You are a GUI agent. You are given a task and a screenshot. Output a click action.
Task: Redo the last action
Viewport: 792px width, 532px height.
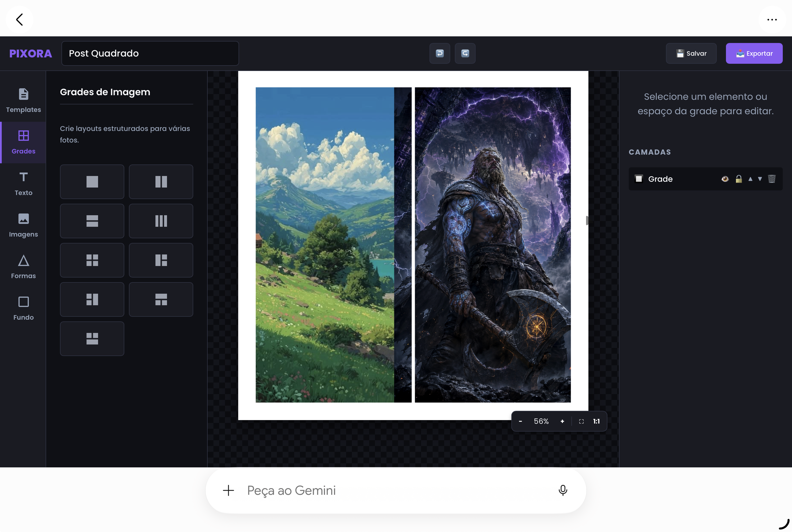[465, 53]
